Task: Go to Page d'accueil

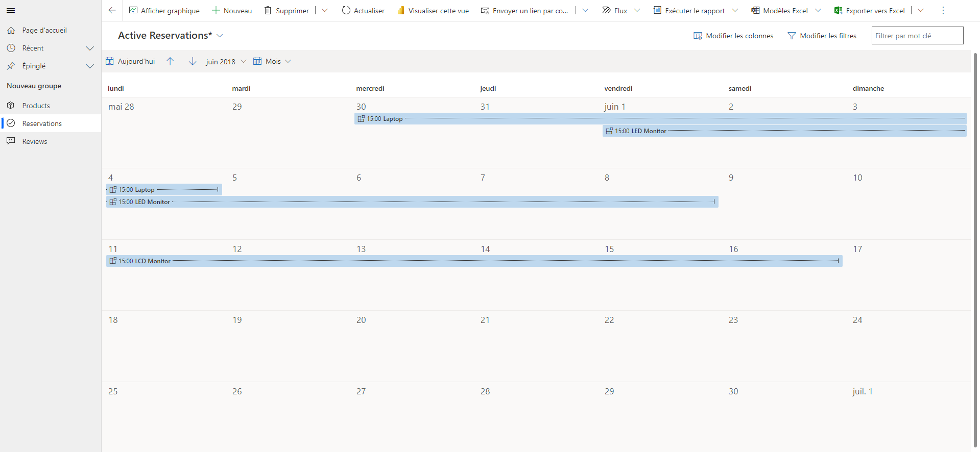Action: (51, 30)
